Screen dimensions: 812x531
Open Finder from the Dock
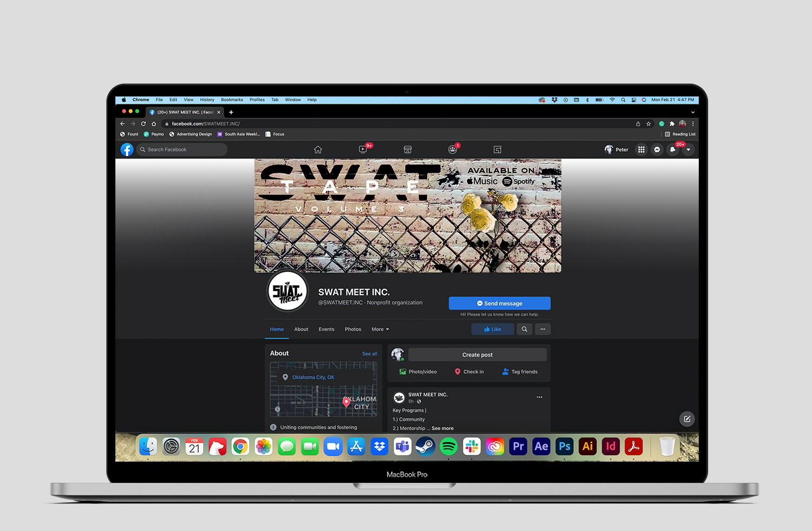148,446
